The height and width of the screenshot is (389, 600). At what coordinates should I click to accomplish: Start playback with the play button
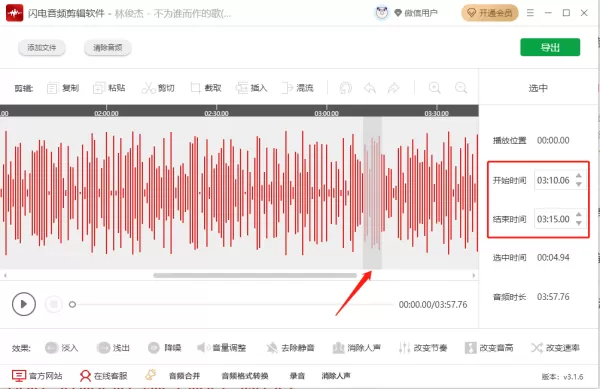pyautogui.click(x=24, y=304)
